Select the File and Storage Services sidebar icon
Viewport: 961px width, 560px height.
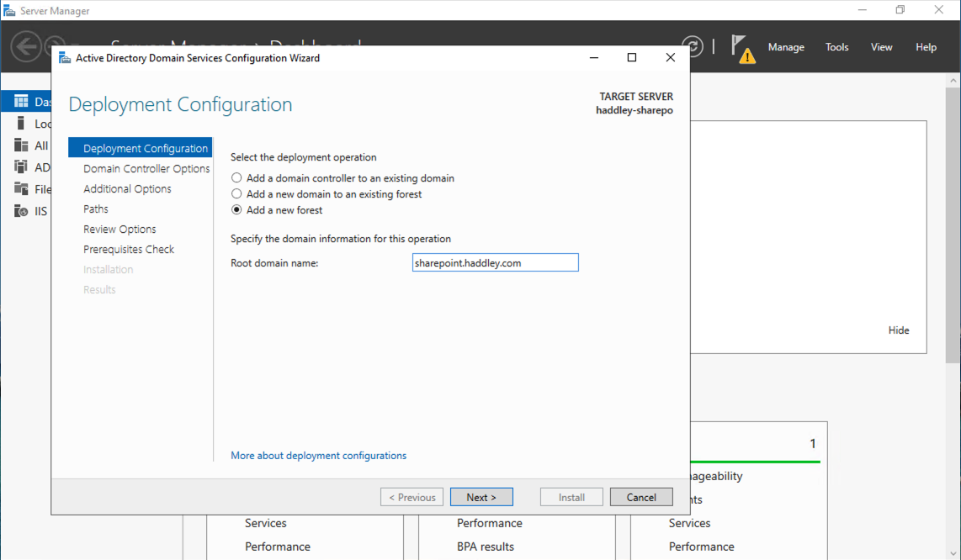pyautogui.click(x=21, y=188)
